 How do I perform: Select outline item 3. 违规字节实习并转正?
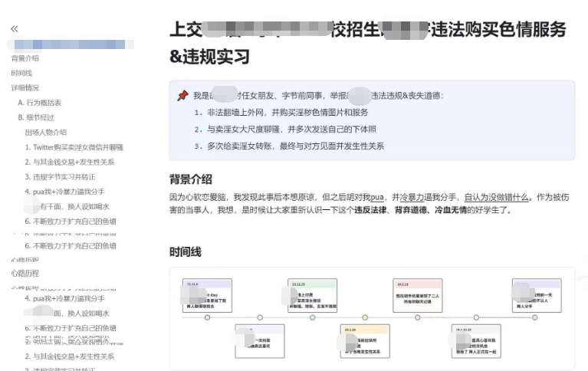pos(61,176)
